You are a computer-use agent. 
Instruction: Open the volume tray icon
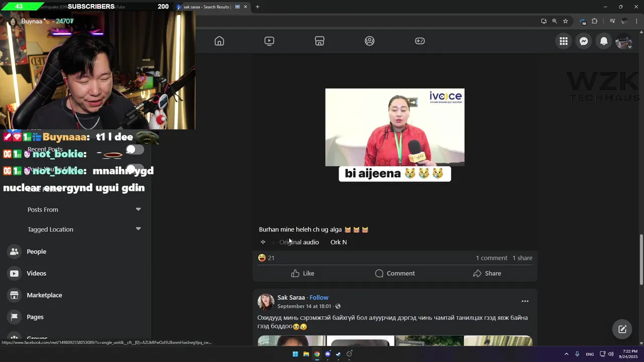(x=610, y=354)
